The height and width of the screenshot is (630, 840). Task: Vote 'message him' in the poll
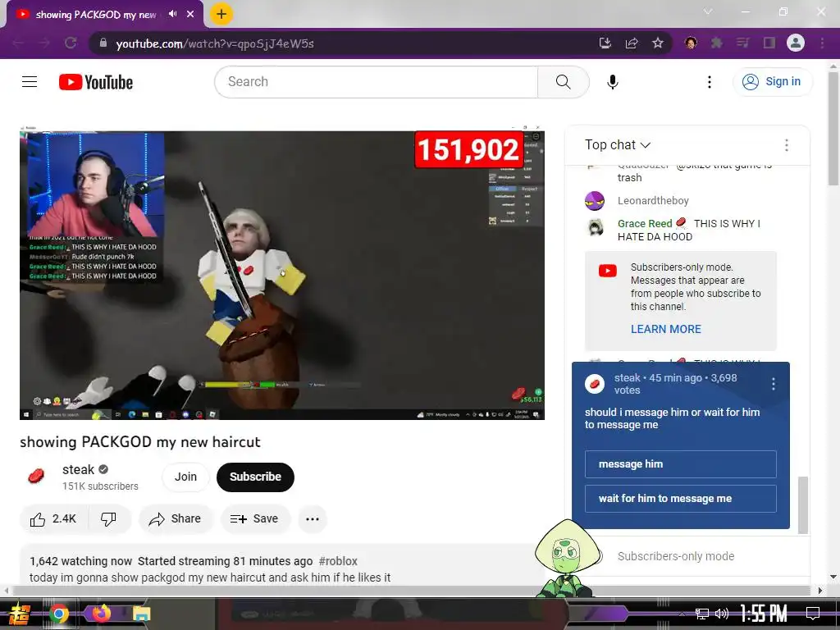click(680, 464)
